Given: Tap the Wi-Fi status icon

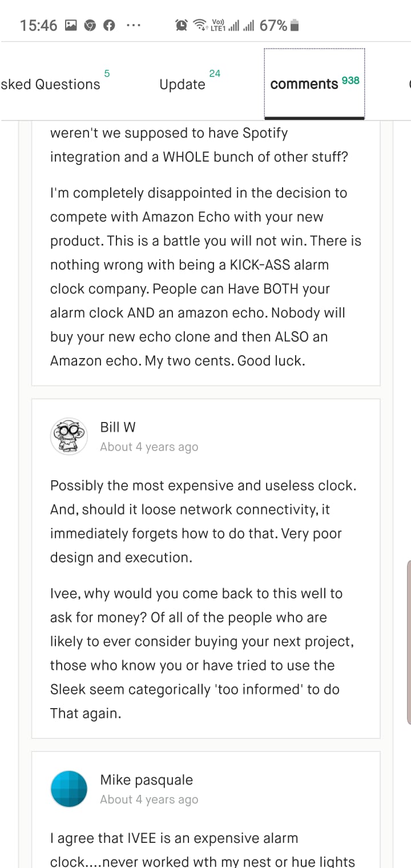Looking at the screenshot, I should (x=199, y=25).
